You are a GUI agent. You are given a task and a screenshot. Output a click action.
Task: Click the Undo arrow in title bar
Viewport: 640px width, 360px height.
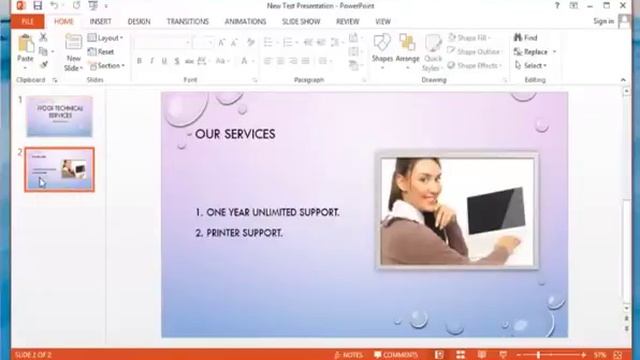pyautogui.click(x=54, y=6)
